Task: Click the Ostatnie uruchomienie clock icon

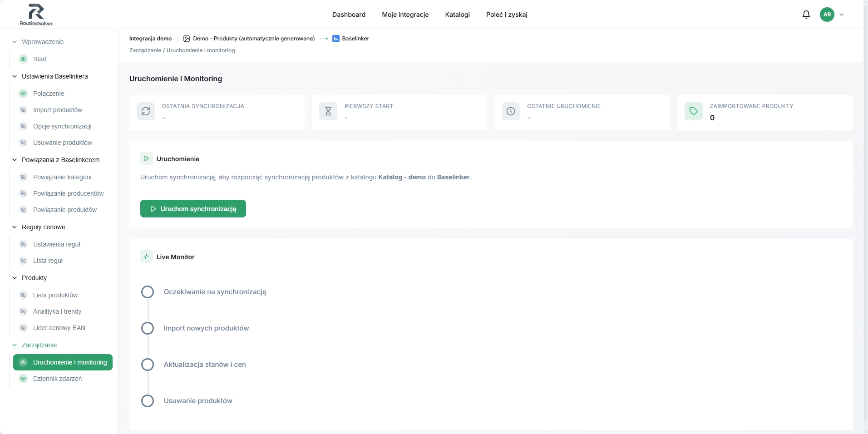Action: pos(511,111)
